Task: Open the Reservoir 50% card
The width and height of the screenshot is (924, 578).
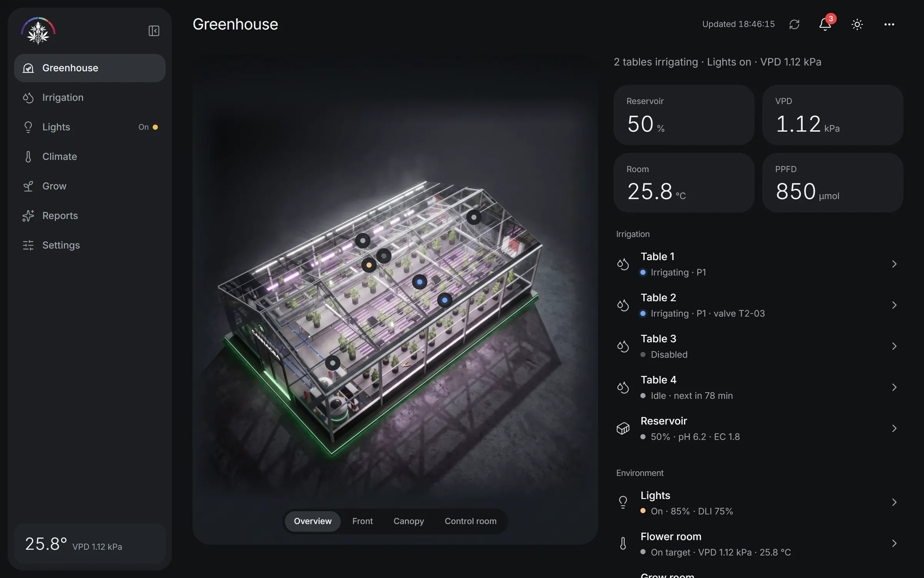Action: (684, 115)
